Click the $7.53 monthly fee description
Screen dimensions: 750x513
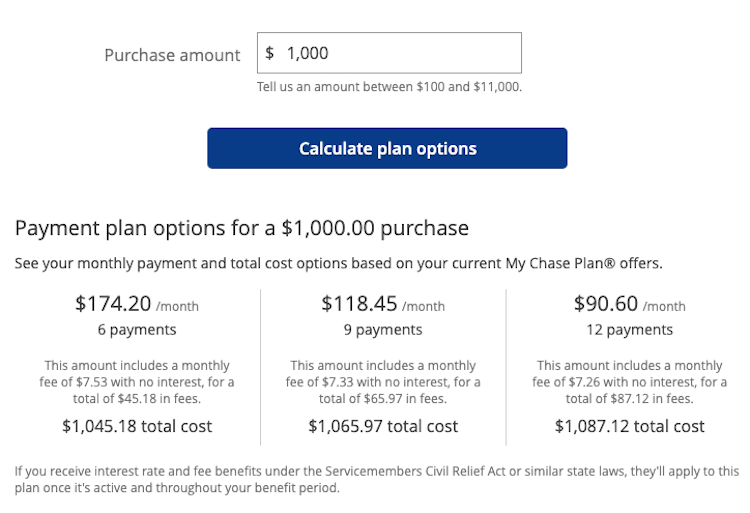click(x=137, y=382)
